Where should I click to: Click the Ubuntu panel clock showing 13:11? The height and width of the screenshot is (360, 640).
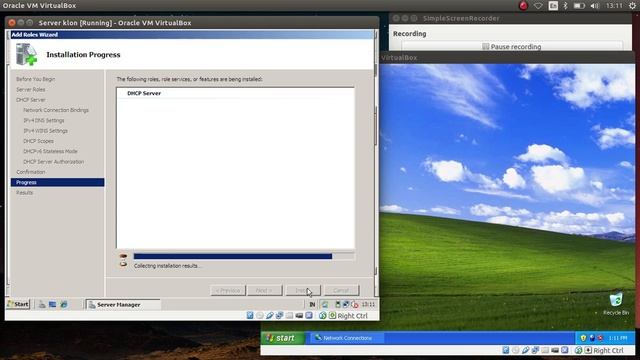[x=614, y=6]
